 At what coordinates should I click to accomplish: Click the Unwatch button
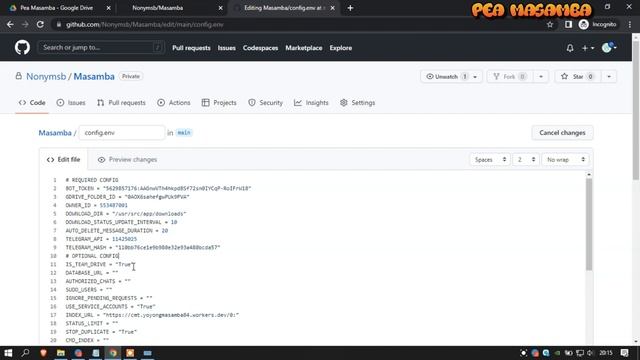tap(451, 76)
